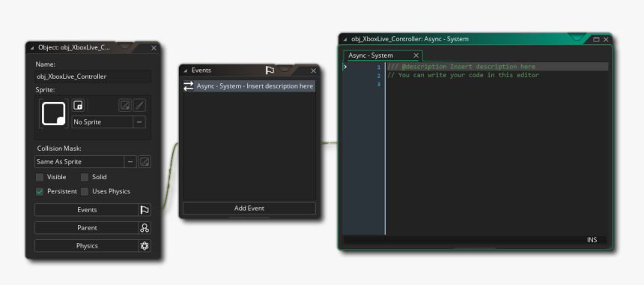Click the edit image brush icon

click(139, 105)
